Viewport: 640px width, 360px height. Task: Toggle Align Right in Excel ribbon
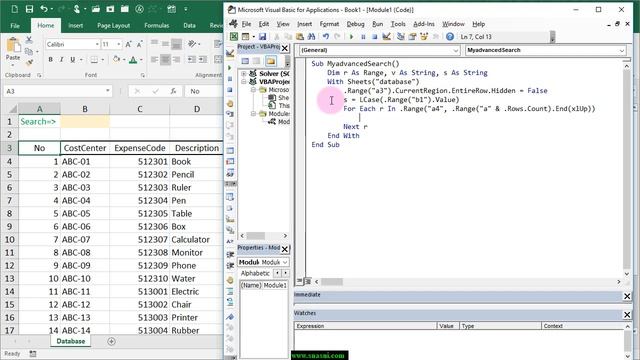pos(176,60)
